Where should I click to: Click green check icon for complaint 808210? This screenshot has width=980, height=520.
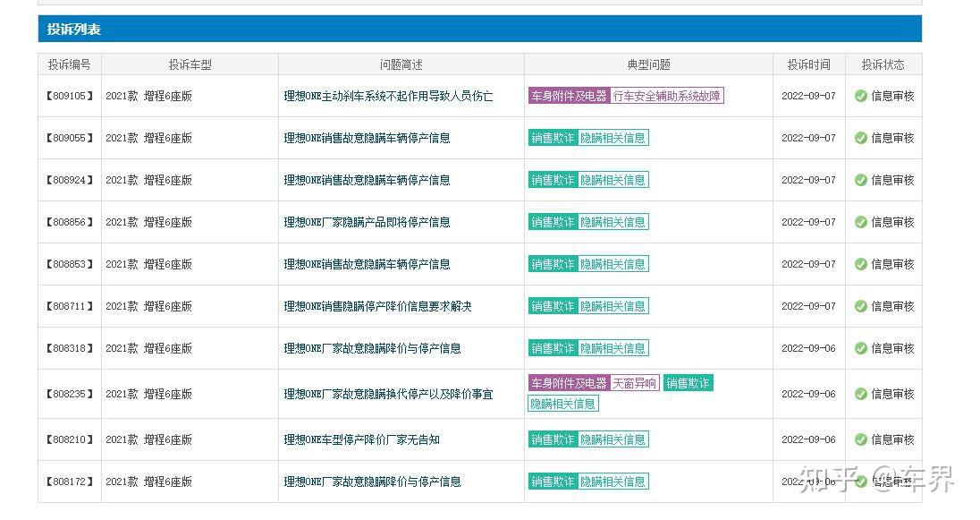pyautogui.click(x=860, y=439)
